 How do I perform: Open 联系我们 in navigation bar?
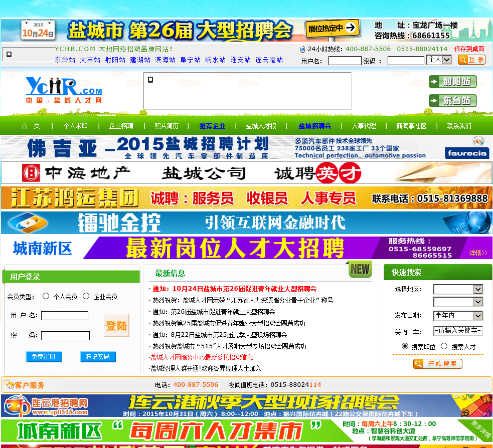coord(459,126)
